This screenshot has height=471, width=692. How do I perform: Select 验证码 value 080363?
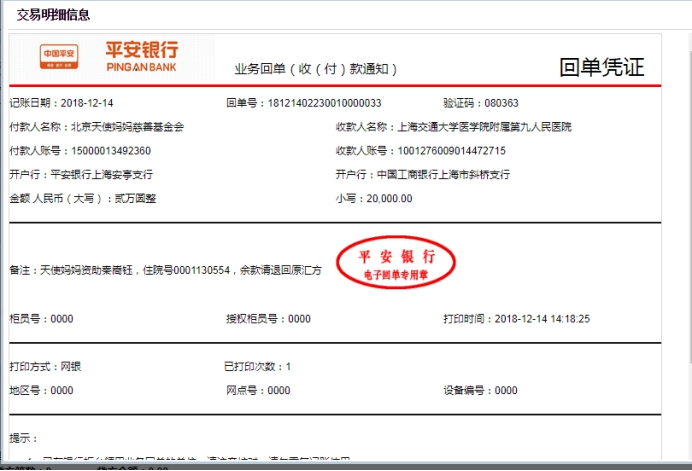[501, 103]
